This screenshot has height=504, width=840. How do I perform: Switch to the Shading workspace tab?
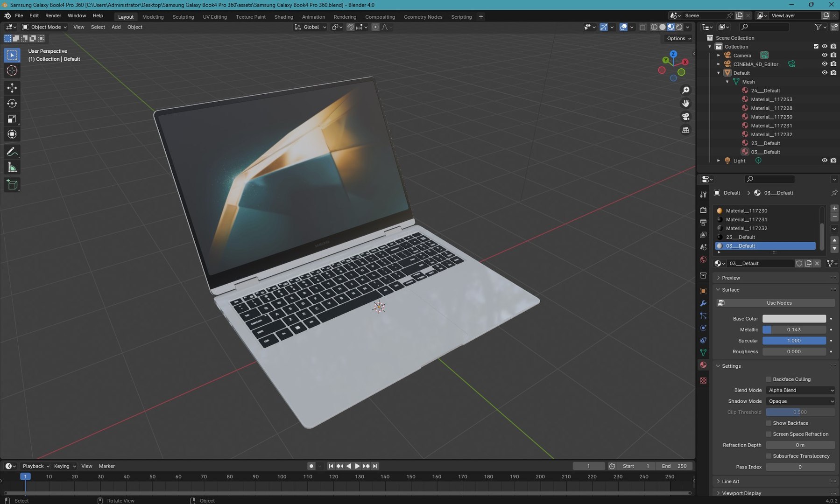(283, 17)
